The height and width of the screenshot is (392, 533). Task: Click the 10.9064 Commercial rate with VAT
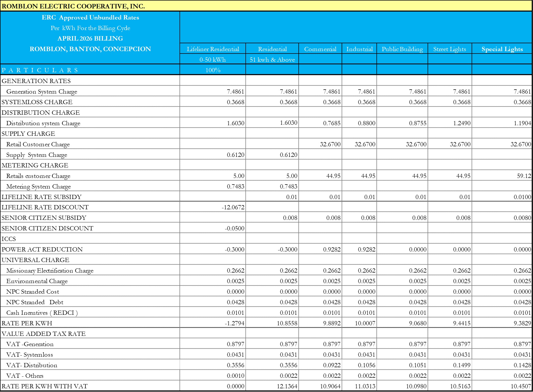[x=330, y=386]
